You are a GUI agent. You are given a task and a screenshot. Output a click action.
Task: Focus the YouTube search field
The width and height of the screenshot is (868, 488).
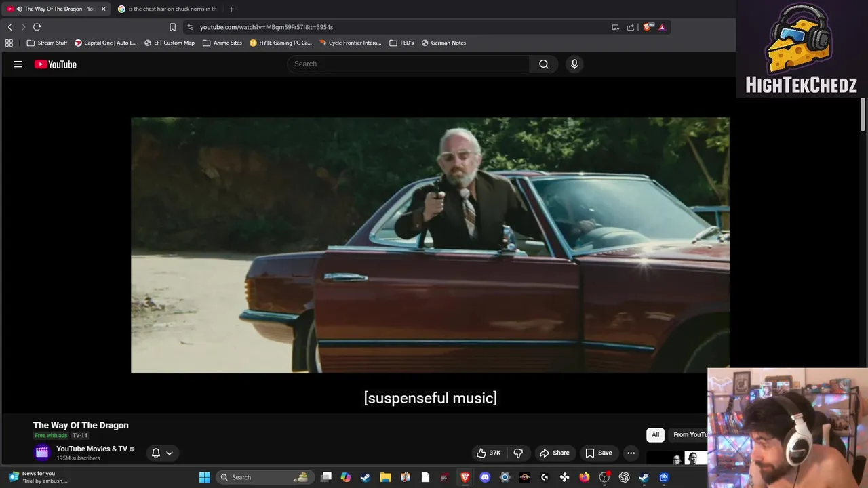(409, 64)
